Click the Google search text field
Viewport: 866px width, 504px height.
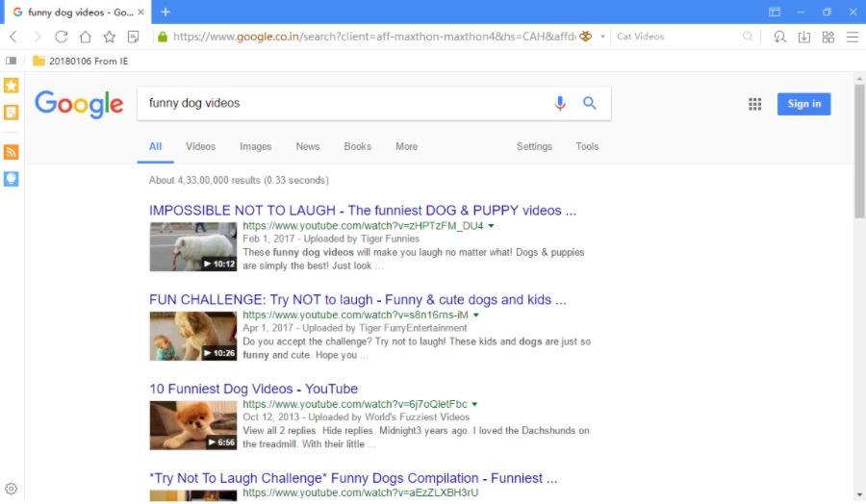point(345,103)
